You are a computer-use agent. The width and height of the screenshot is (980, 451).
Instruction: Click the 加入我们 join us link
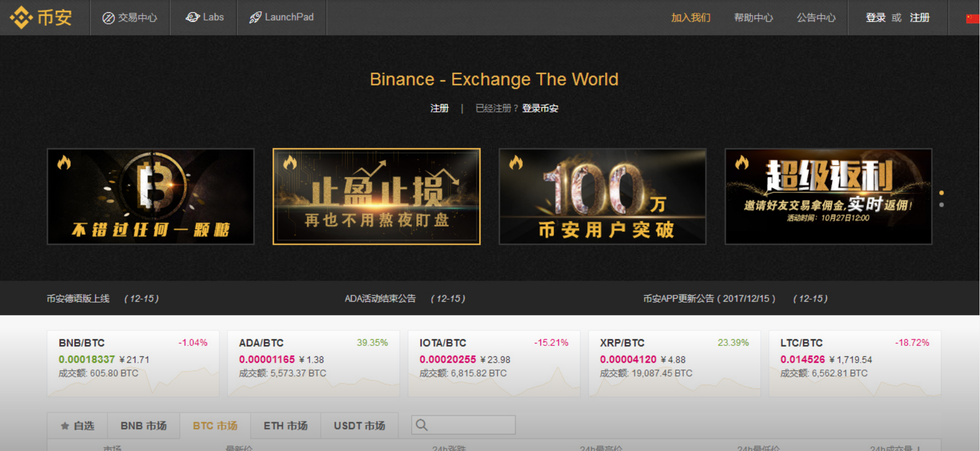pos(691,18)
